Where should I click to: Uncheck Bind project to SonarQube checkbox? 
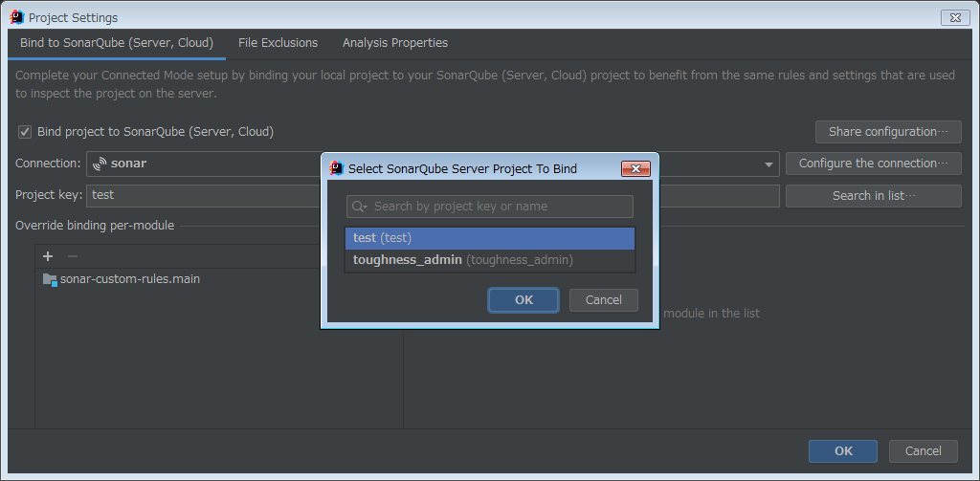tap(25, 132)
